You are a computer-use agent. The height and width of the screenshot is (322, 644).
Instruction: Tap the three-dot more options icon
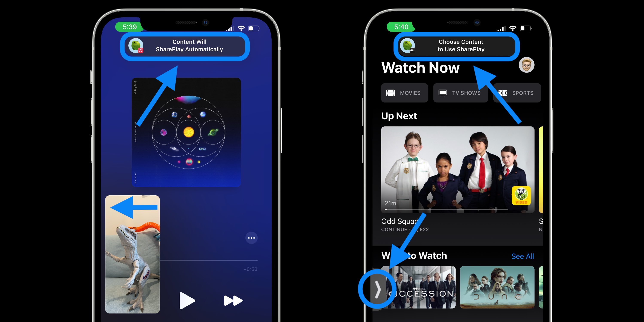click(x=251, y=238)
